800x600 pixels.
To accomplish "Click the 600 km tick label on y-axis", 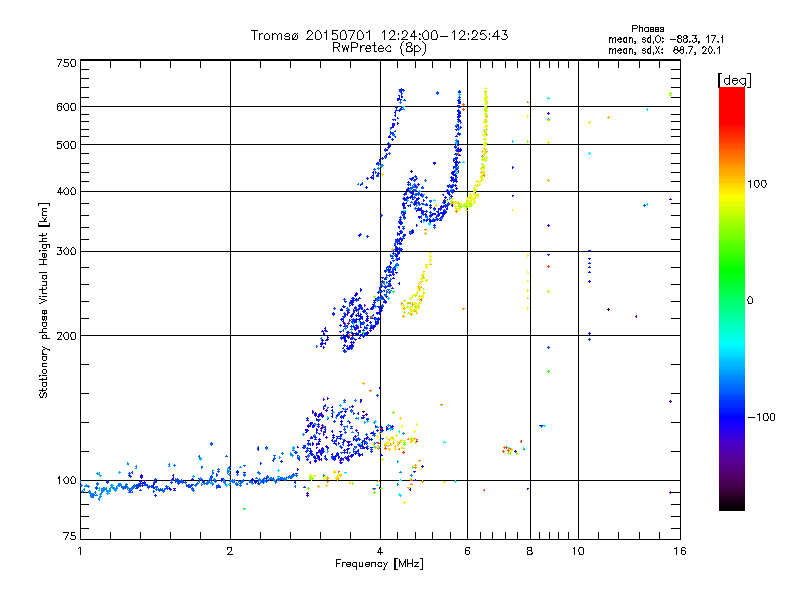I will tap(66, 107).
